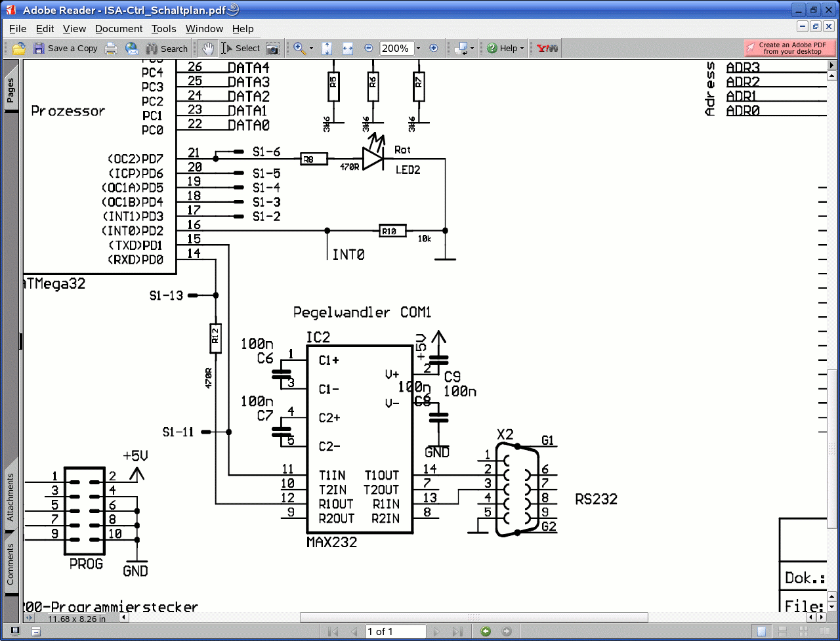Click the Email document icon
Viewport: 840px width, 641px height.
click(x=132, y=49)
